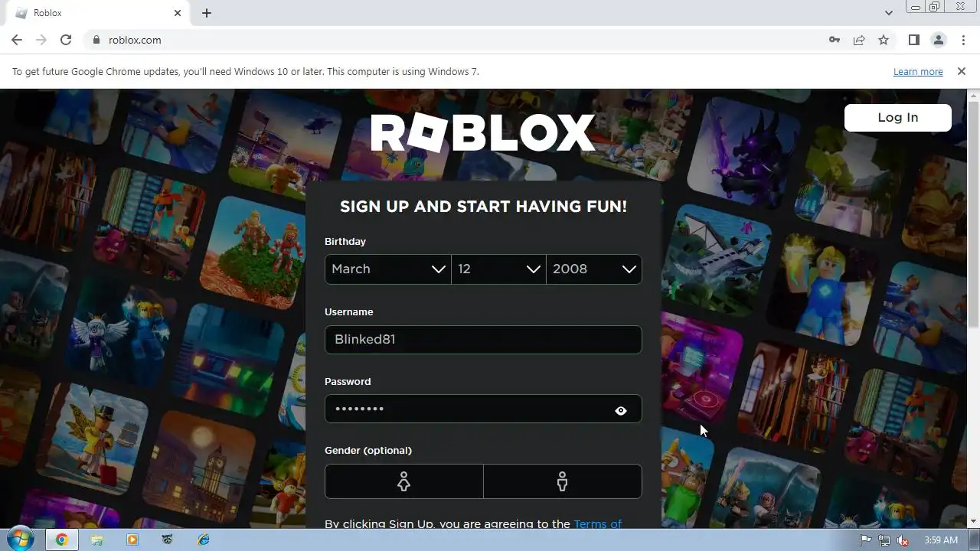Dismiss the Chrome update notification bar

962,71
